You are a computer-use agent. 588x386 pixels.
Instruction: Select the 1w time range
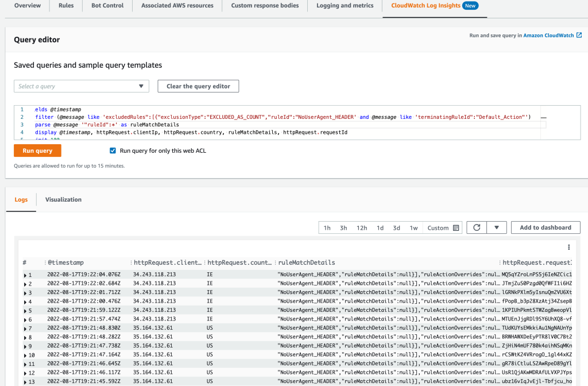tap(413, 227)
